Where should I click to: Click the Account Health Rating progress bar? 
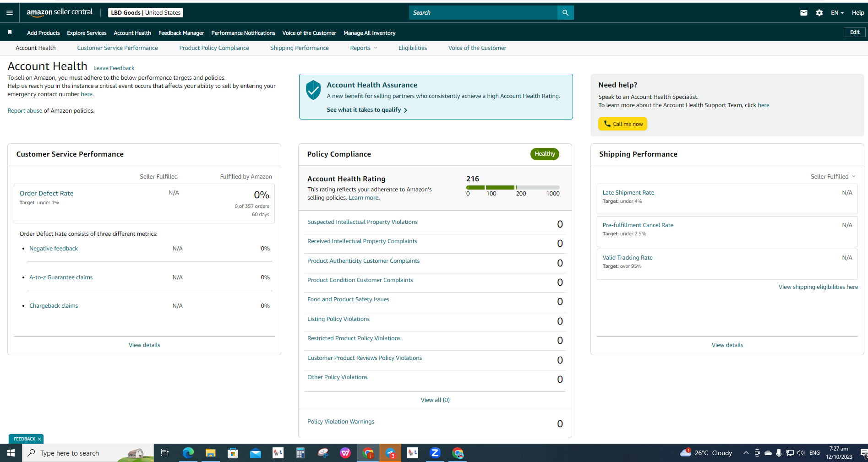(x=513, y=187)
